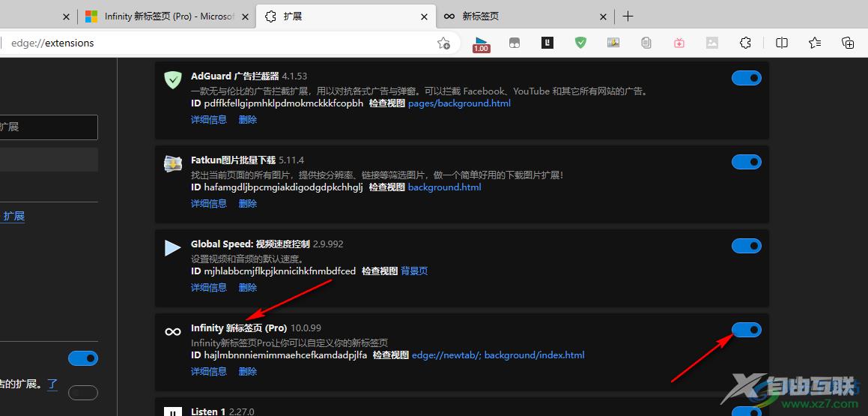The width and height of the screenshot is (868, 416).
Task: Open Fatkun image download toolbar icon
Action: tap(613, 43)
